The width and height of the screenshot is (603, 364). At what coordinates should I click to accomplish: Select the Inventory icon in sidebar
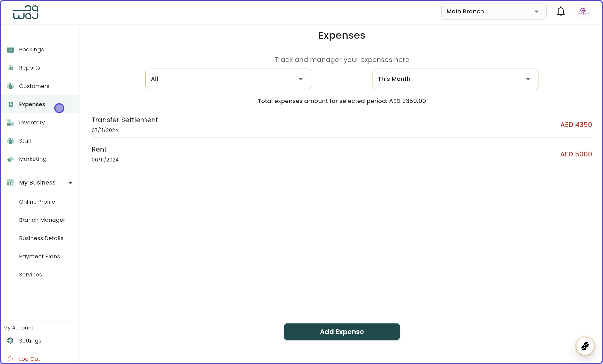tap(10, 122)
